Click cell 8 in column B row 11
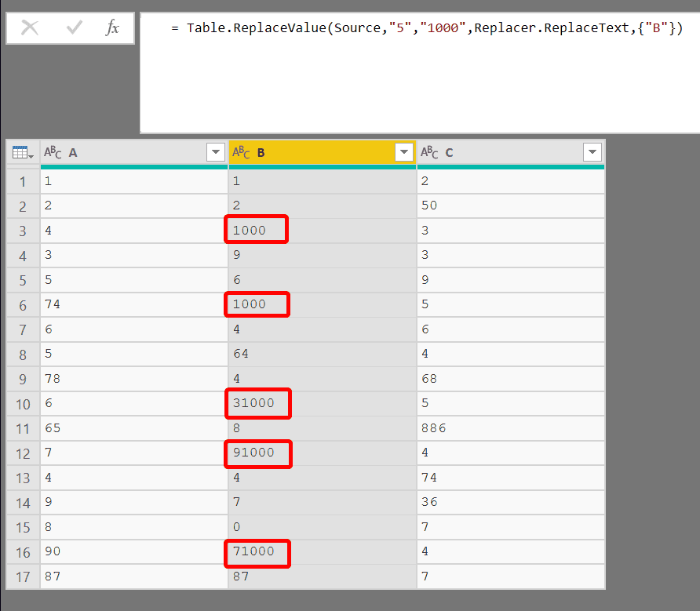 323,428
